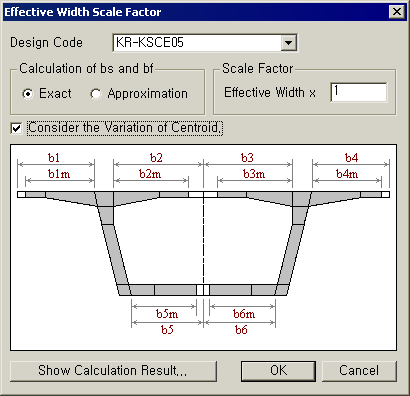Click the b4m dimension label
This screenshot has width=410, height=396.
pyautogui.click(x=347, y=174)
